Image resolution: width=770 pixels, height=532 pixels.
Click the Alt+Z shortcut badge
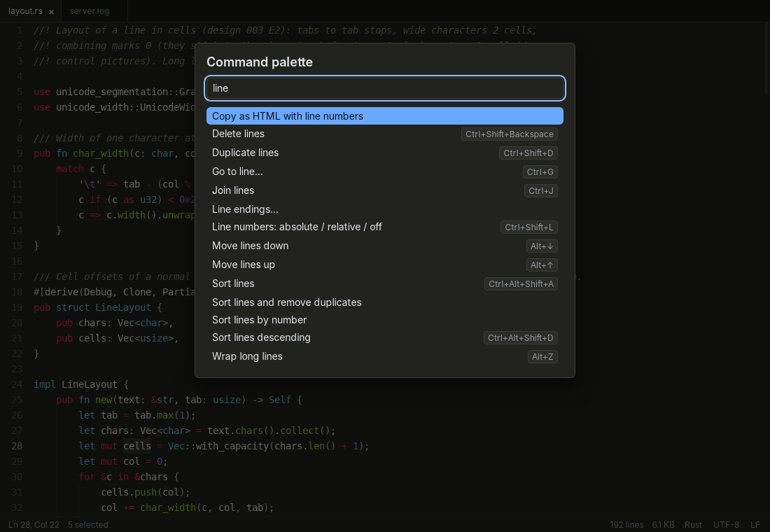(x=542, y=357)
